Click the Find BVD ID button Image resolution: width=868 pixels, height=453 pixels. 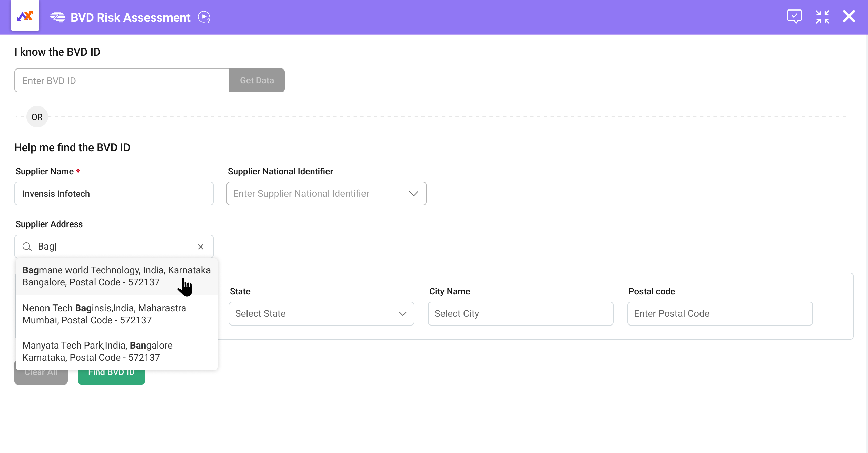[x=111, y=377]
